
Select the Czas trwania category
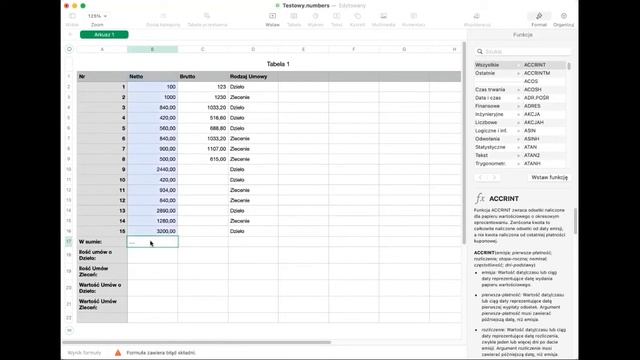tap(498, 89)
